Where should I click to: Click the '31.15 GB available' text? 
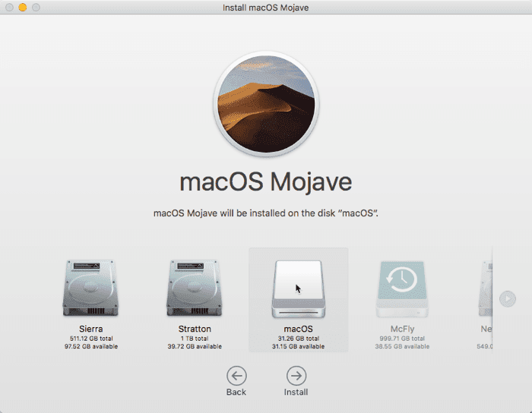click(298, 346)
